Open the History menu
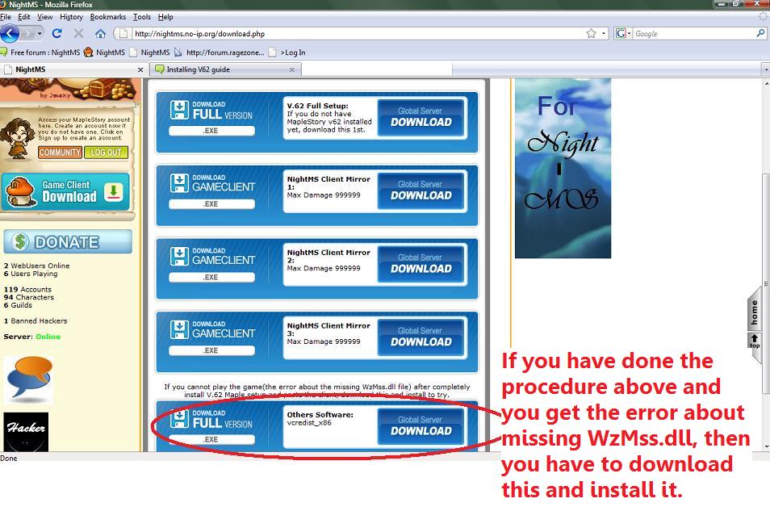This screenshot has width=770, height=532. click(x=71, y=17)
